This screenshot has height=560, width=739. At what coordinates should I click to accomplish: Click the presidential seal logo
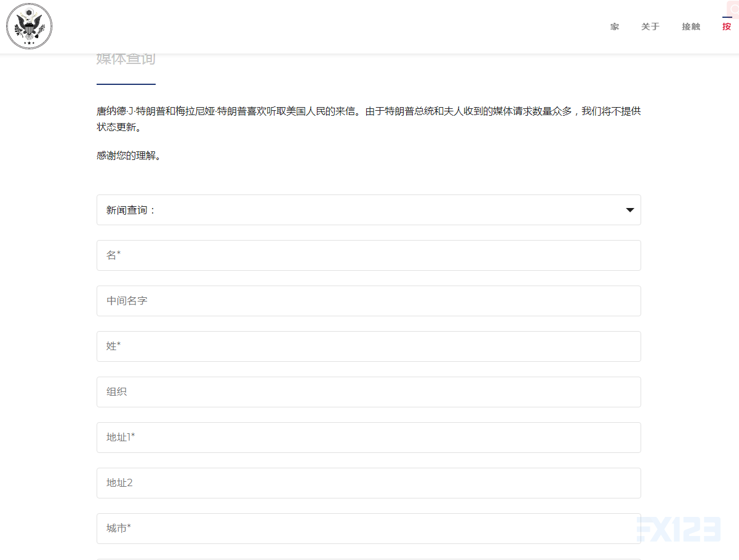(29, 26)
